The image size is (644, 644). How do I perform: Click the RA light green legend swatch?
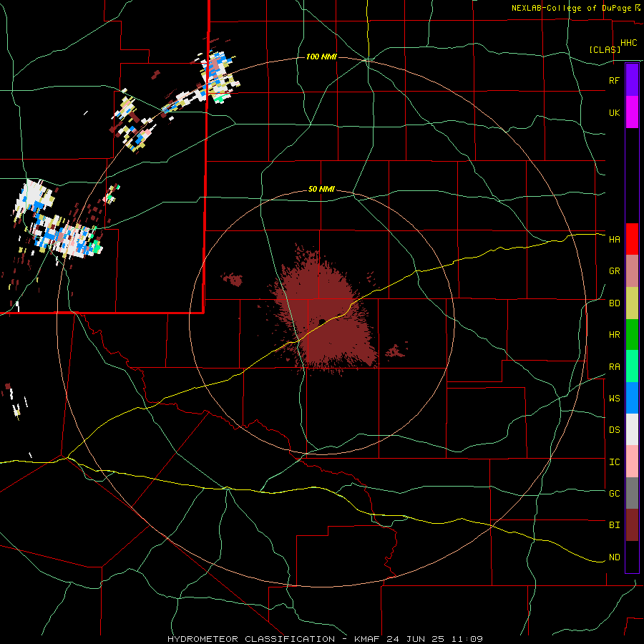coord(632,366)
